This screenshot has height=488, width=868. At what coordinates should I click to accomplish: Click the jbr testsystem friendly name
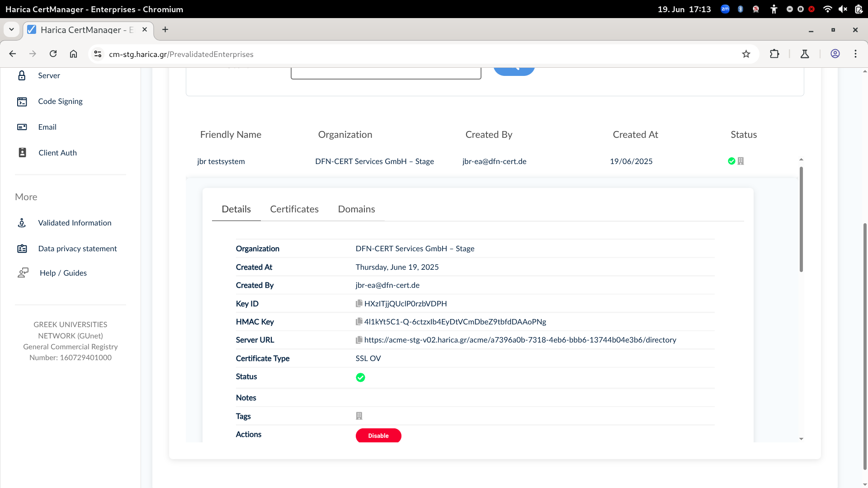[221, 161]
